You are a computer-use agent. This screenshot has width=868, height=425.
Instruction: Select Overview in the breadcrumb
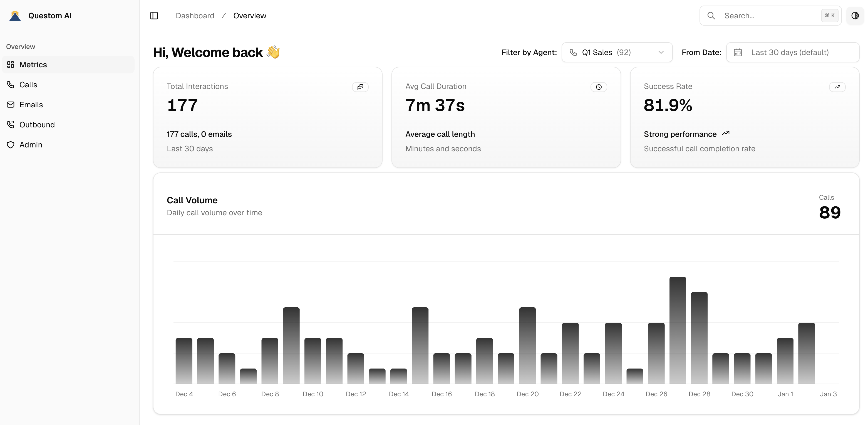click(249, 16)
